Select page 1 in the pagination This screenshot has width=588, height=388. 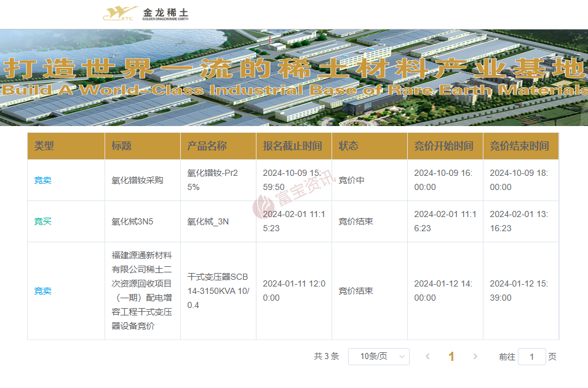click(x=451, y=357)
